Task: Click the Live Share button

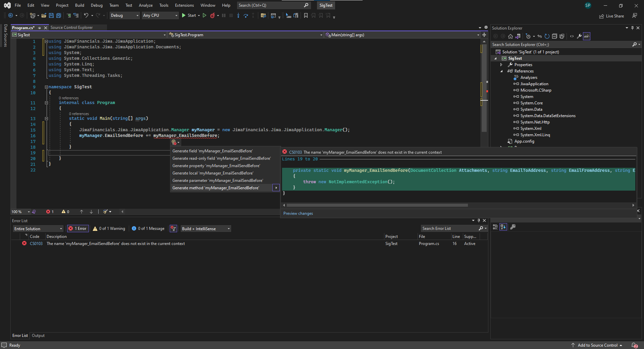Action: 611,16
